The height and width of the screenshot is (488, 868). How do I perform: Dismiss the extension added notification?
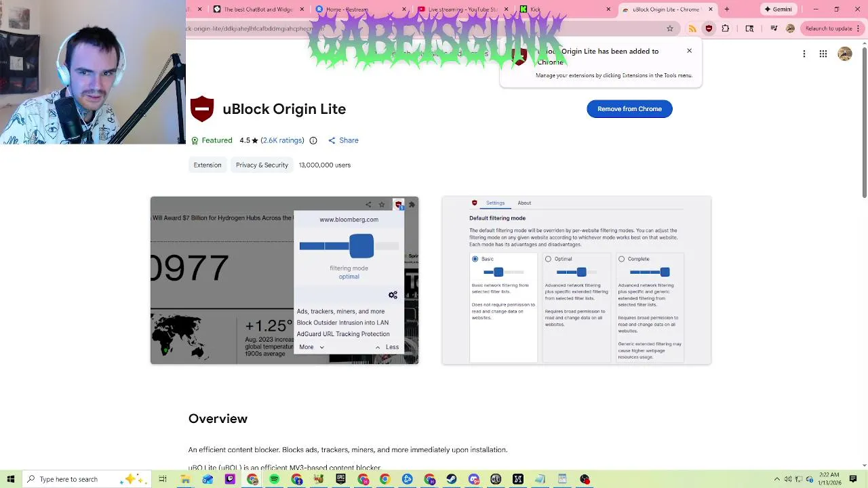click(689, 51)
